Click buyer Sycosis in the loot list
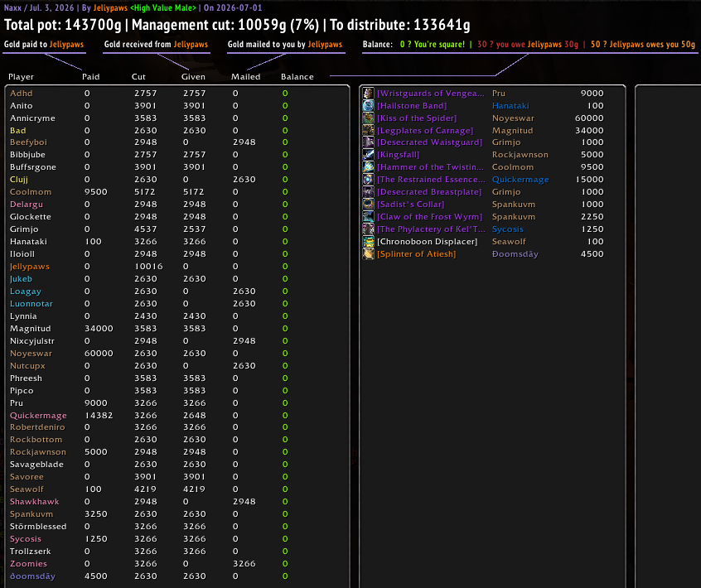Image resolution: width=701 pixels, height=588 pixels. pyautogui.click(x=507, y=229)
